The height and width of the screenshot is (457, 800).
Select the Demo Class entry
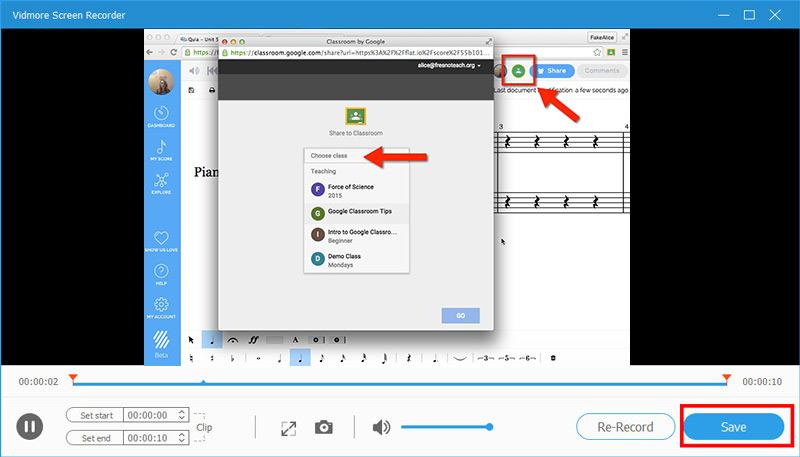coord(356,260)
